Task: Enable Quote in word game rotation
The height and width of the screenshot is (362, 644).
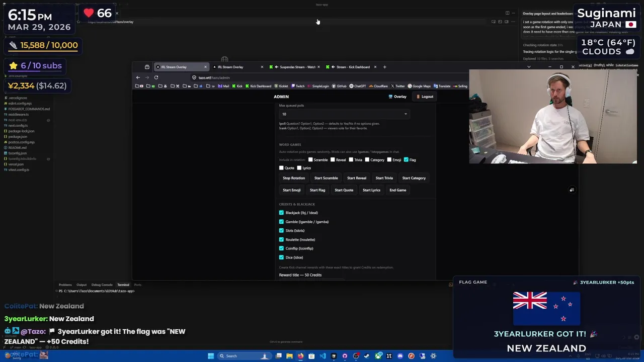Action: (281, 168)
